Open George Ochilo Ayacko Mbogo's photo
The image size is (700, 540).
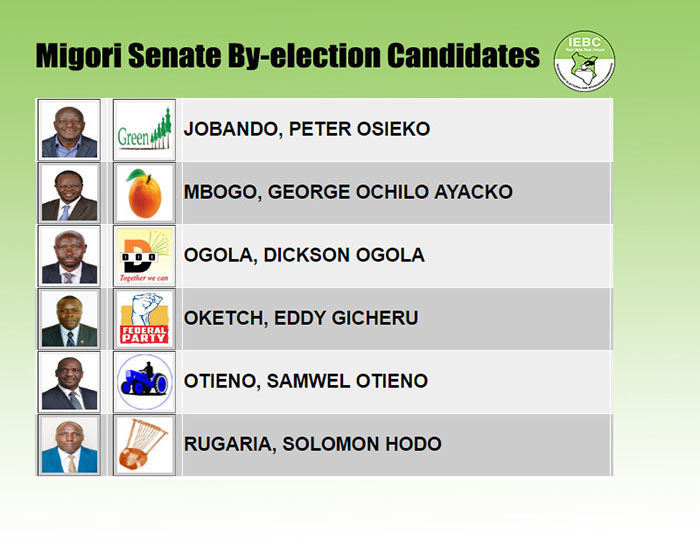(x=69, y=193)
